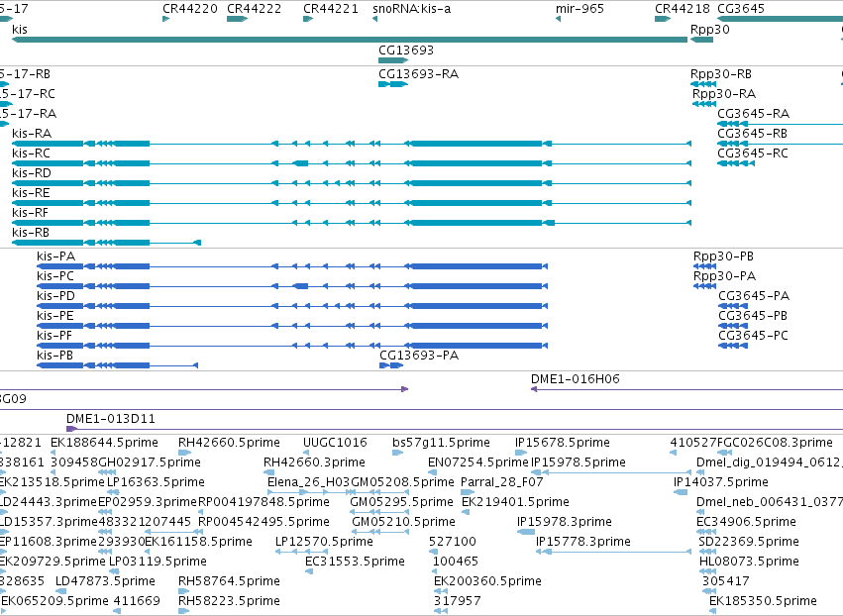Select the CG3645-RB transcript label
The image size is (843, 616).
pyautogui.click(x=752, y=134)
